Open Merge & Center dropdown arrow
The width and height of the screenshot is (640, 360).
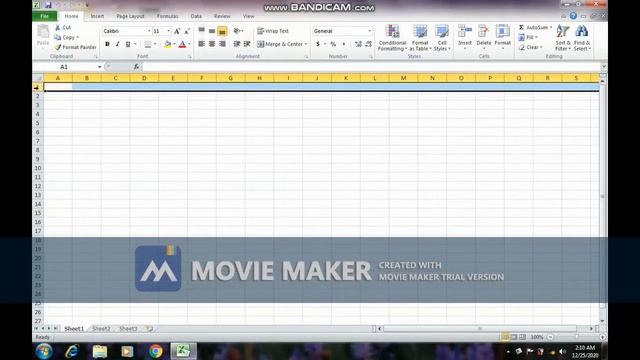point(306,44)
